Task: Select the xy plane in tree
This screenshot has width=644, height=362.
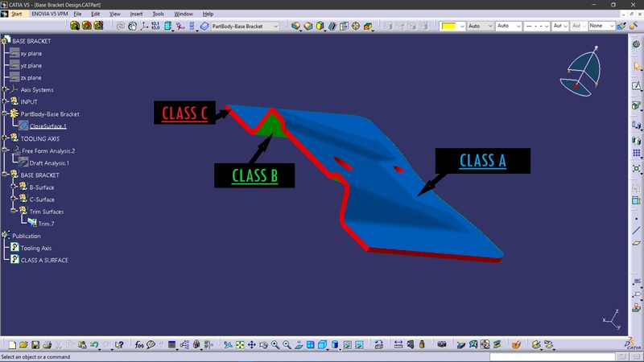Action: [x=31, y=53]
